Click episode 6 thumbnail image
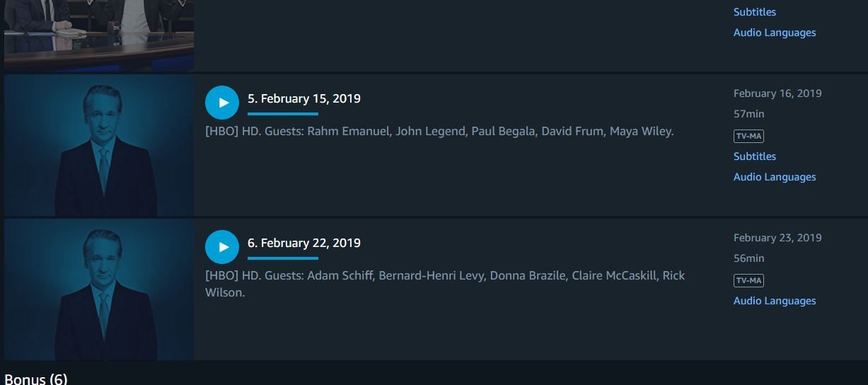 pyautogui.click(x=99, y=289)
